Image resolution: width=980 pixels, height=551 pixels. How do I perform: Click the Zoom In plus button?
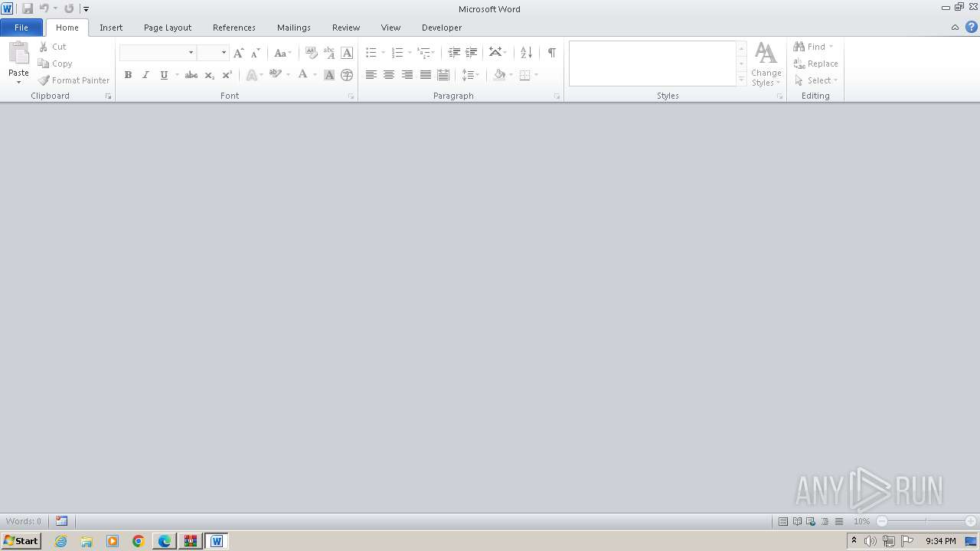pyautogui.click(x=971, y=521)
